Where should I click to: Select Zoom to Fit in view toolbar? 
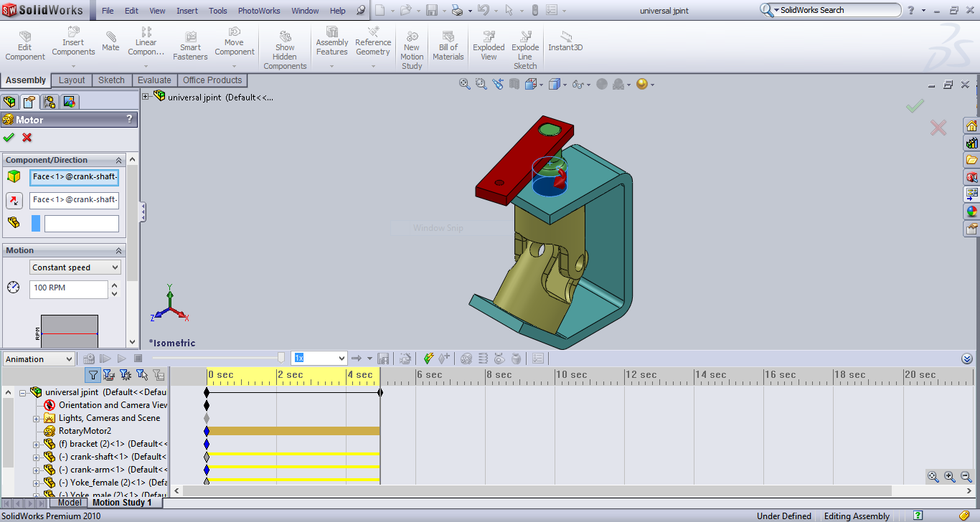(463, 84)
